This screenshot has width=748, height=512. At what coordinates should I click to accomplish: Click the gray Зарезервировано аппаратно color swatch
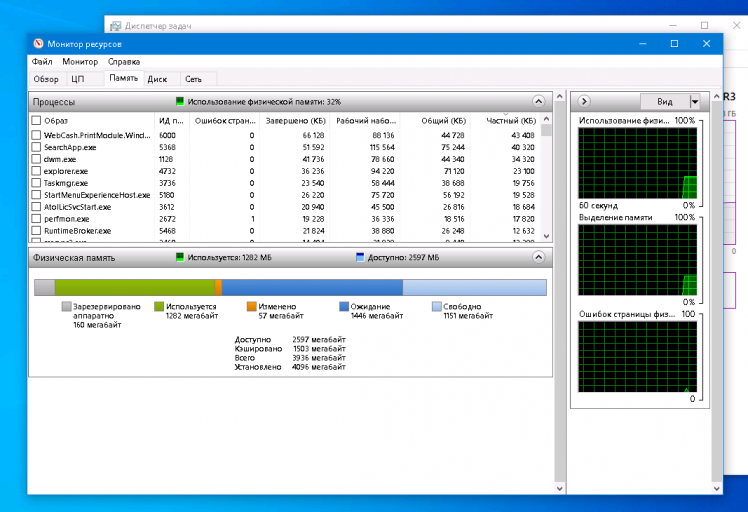coord(66,306)
